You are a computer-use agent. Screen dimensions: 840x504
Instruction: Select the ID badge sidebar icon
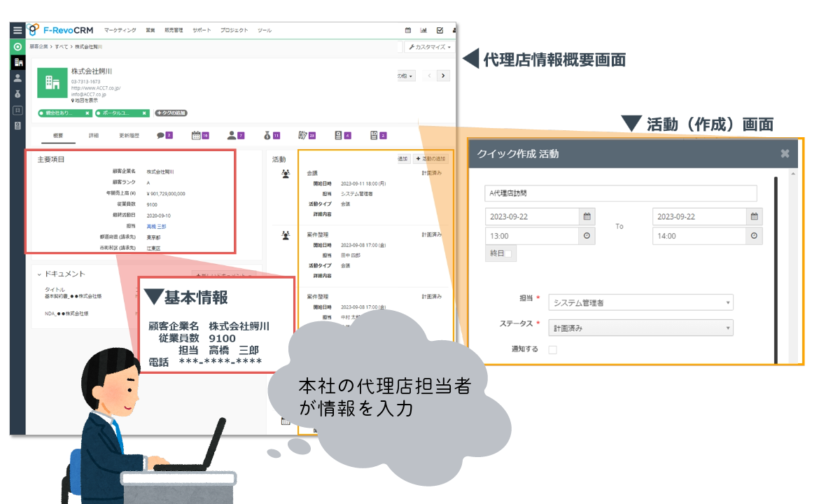pyautogui.click(x=17, y=125)
